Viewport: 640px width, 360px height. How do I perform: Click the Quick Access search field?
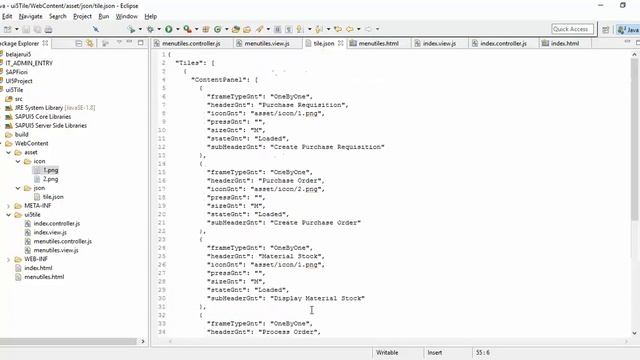pyautogui.click(x=572, y=29)
